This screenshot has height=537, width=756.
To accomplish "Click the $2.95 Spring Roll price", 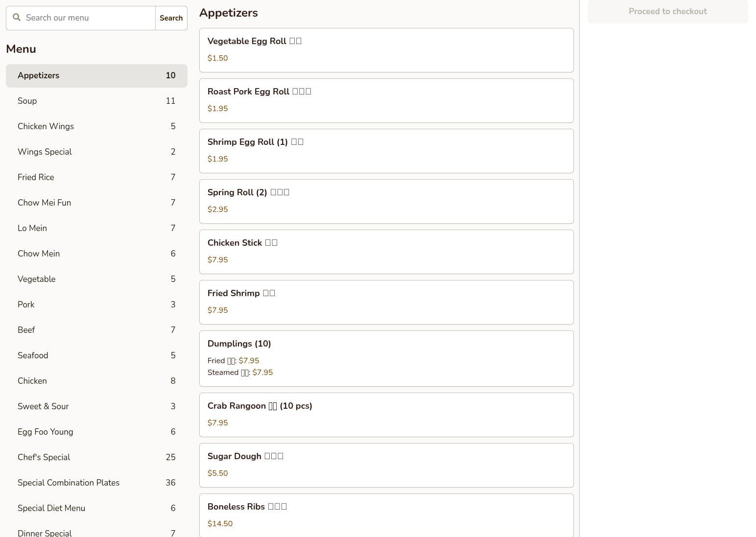I will [217, 210].
